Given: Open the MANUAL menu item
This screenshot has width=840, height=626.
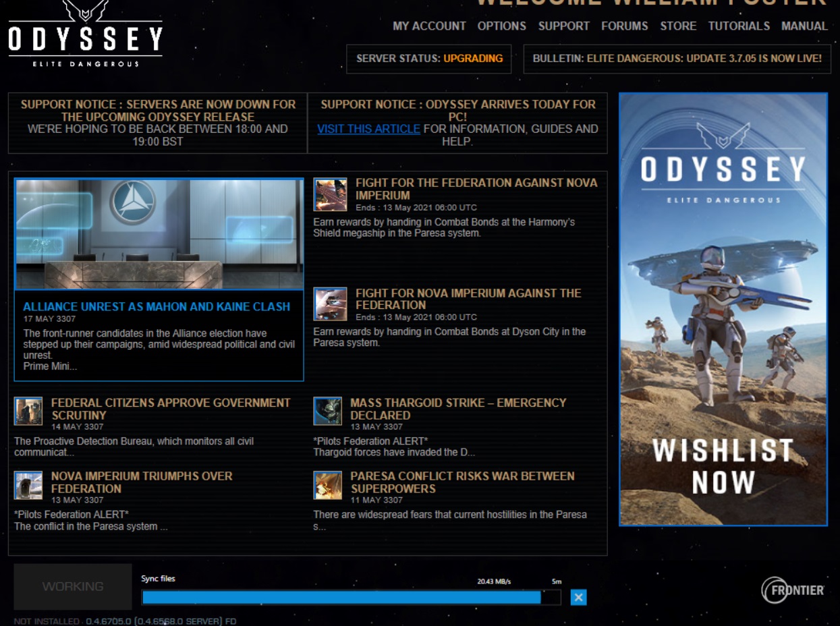Looking at the screenshot, I should click(804, 26).
